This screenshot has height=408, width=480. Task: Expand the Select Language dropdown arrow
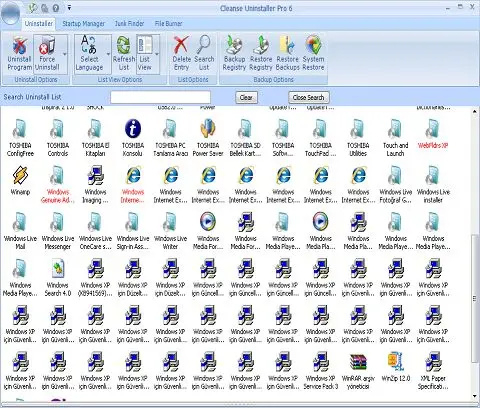pyautogui.click(x=108, y=54)
